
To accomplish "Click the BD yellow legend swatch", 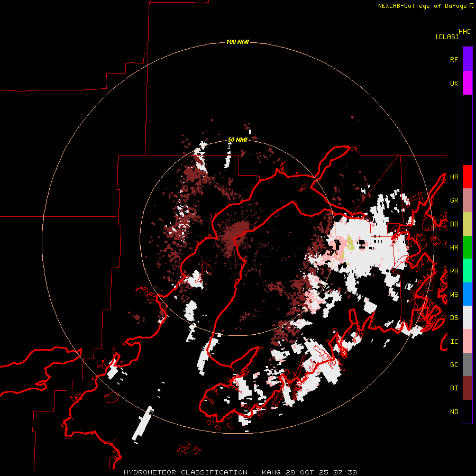I will pyautogui.click(x=467, y=224).
